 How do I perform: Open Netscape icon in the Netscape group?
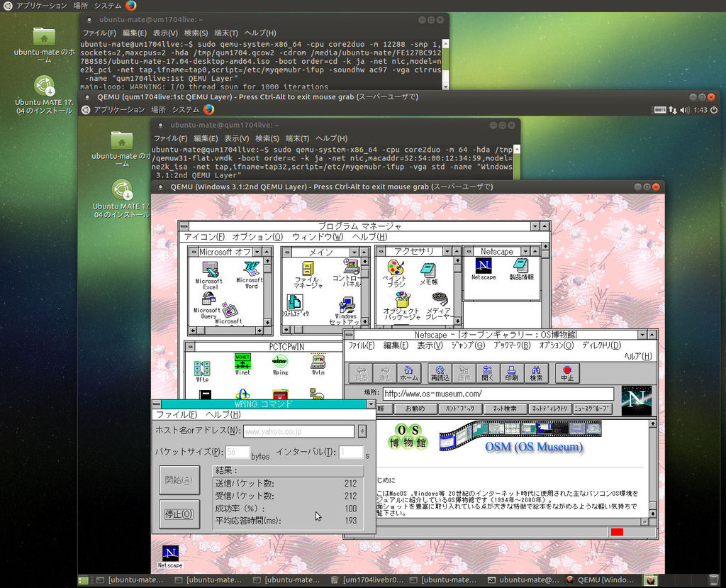pos(484,270)
